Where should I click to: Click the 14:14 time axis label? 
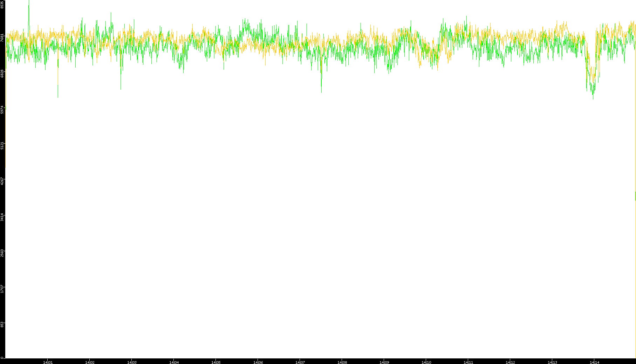594,362
